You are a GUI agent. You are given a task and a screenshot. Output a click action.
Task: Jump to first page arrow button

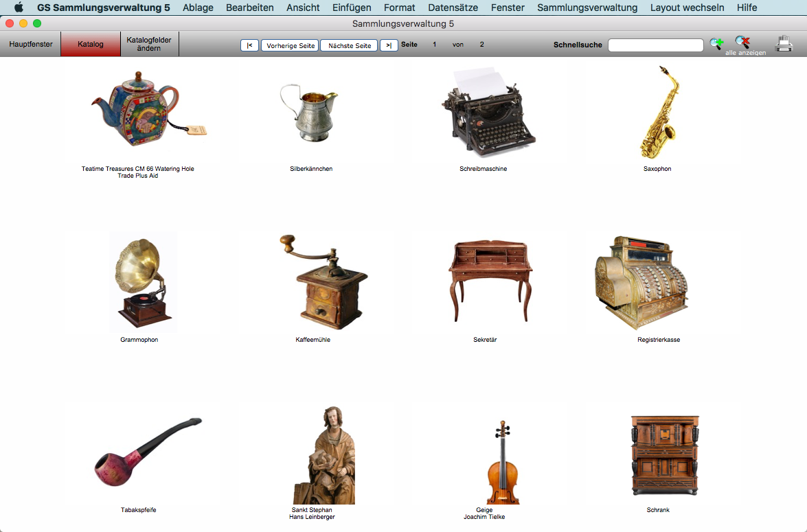[249, 45]
